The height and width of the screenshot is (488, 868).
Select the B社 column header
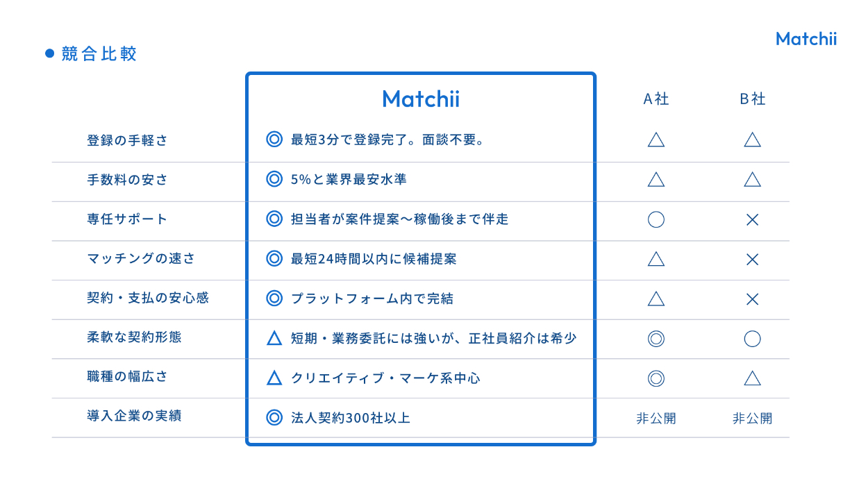tap(752, 99)
